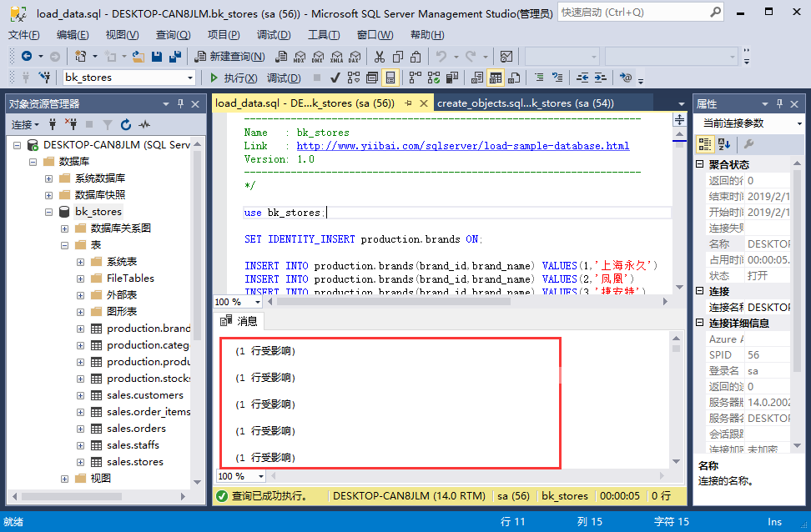Toggle include actual execution plan icon
The width and height of the screenshot is (811, 532).
point(415,78)
